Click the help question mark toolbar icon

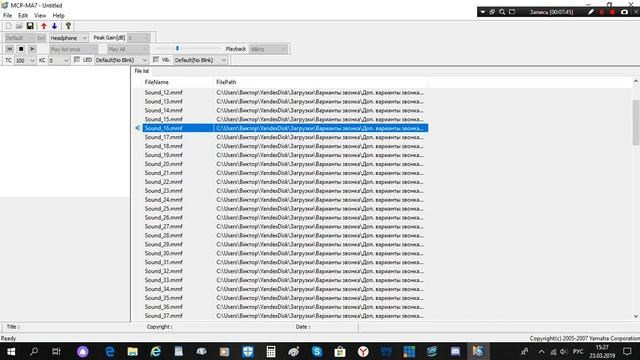[x=68, y=26]
